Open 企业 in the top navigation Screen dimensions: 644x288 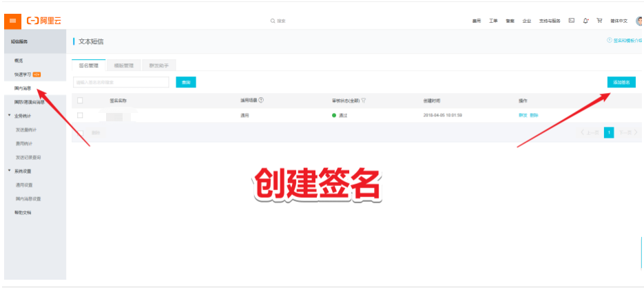[x=527, y=21]
